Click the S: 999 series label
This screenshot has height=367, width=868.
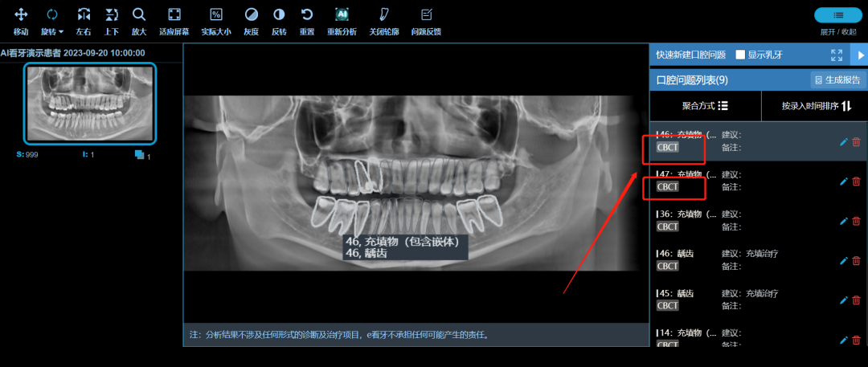(27, 154)
